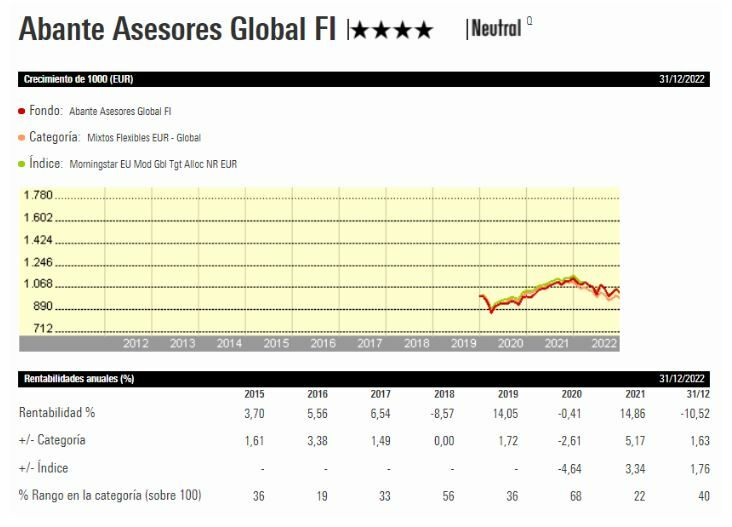Click the 14,86 return value for 2021
Image resolution: width=732 pixels, height=527 pixels.
click(x=624, y=412)
